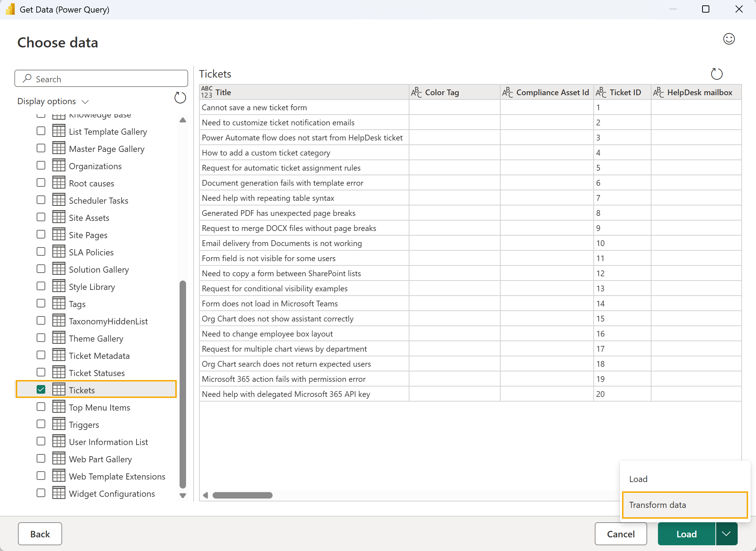Check the TaxonomyHiddenList checkbox
The width and height of the screenshot is (756, 551).
41,321
